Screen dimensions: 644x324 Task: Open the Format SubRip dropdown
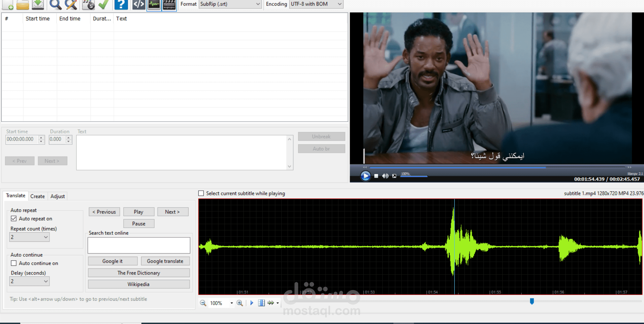[x=230, y=4]
